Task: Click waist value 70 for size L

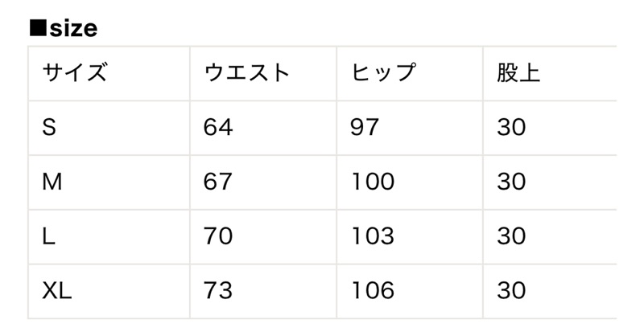Action: point(218,236)
